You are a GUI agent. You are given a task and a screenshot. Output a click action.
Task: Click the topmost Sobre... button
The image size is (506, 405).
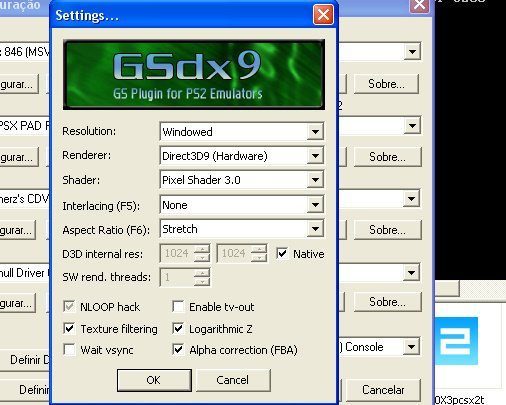[386, 84]
